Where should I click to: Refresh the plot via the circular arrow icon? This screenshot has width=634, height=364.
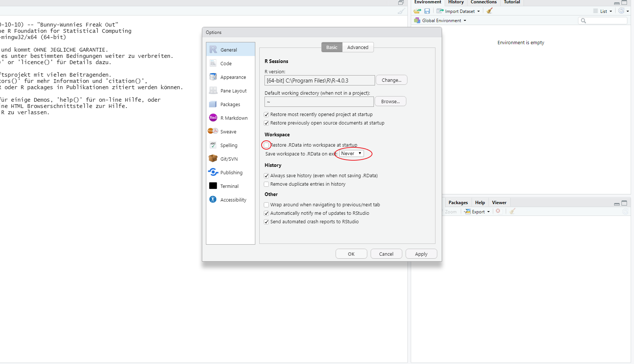tap(625, 211)
